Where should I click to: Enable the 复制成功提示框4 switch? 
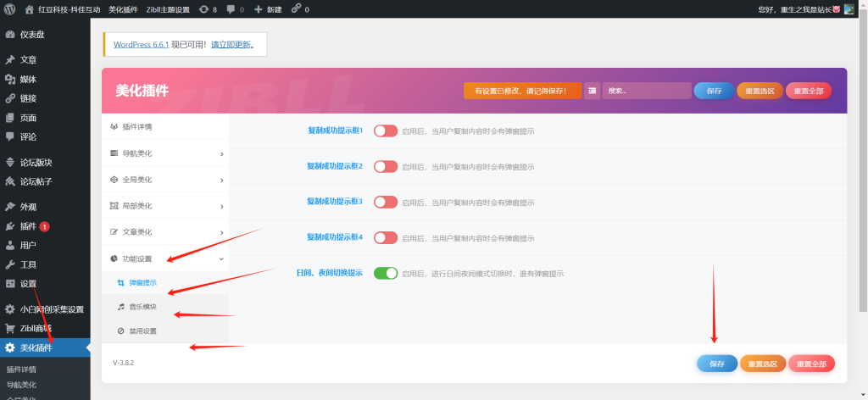tap(386, 237)
